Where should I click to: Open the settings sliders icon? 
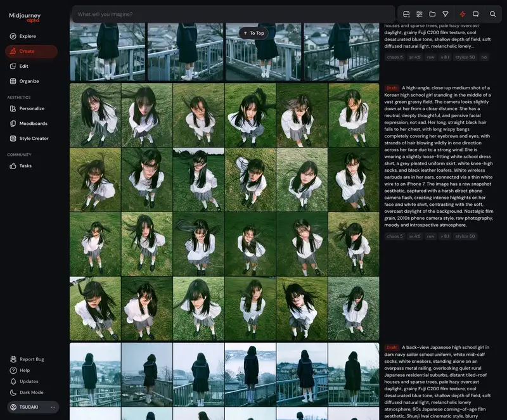(x=420, y=14)
